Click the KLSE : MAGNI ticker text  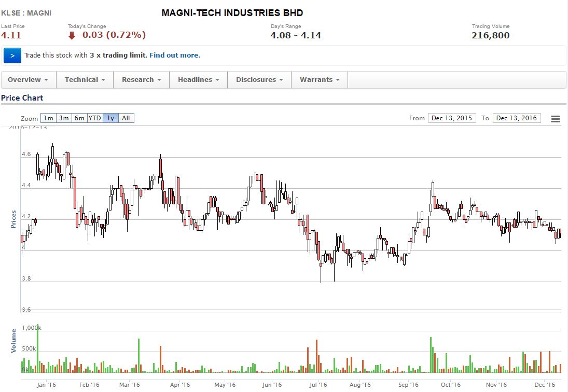(x=26, y=13)
